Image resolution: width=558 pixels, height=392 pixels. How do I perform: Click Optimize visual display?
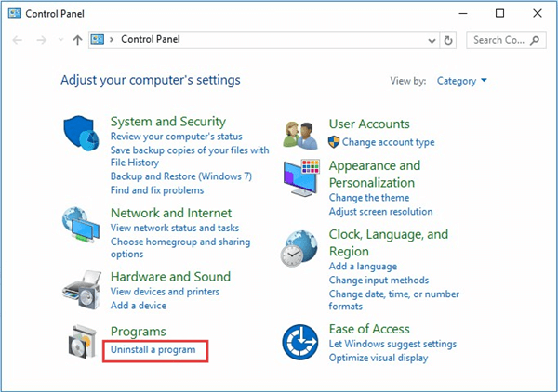click(x=379, y=358)
